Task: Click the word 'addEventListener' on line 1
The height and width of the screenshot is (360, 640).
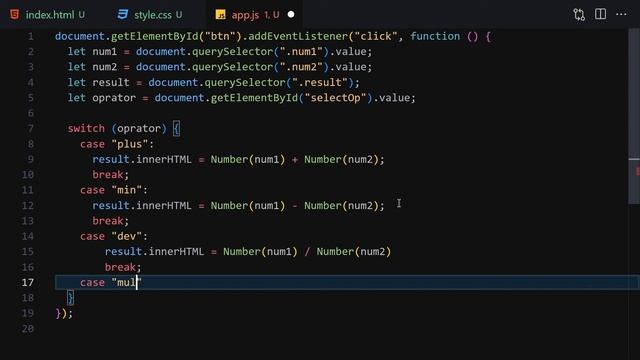Action: (x=298, y=36)
